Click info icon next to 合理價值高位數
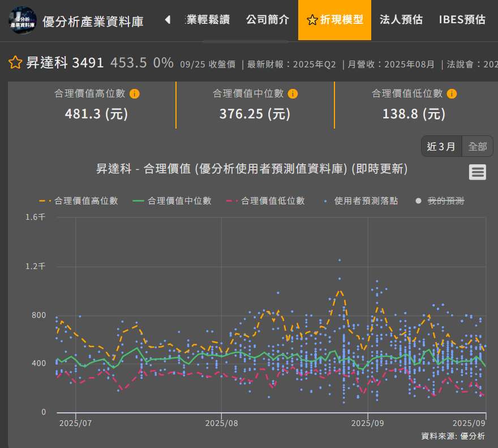Screen dimensions: 498x448 tap(135, 93)
